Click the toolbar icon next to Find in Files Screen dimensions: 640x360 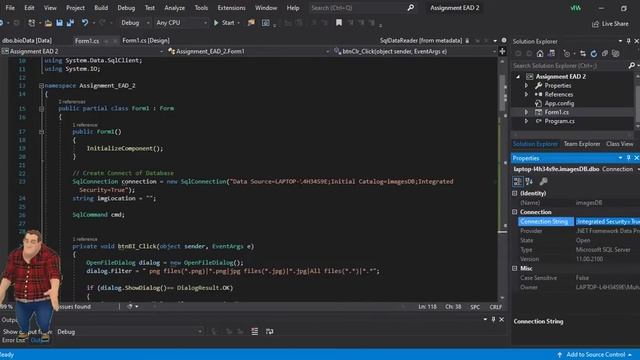(265, 23)
